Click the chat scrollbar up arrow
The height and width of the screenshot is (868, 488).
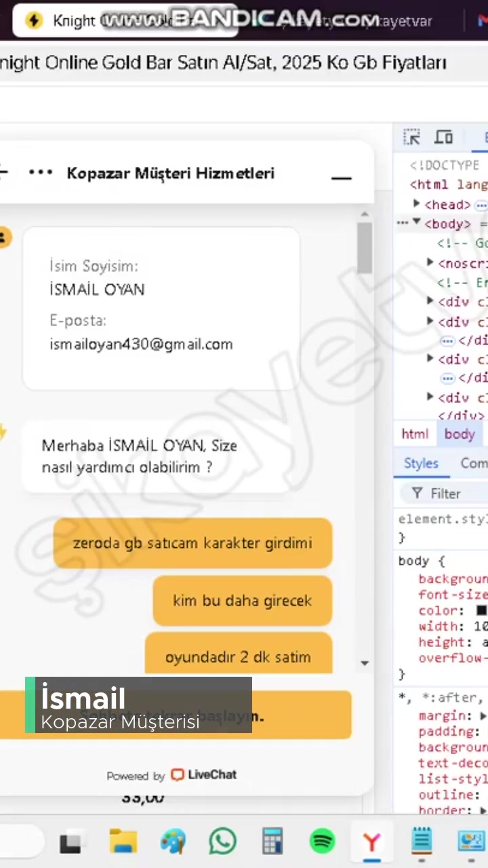click(x=365, y=214)
